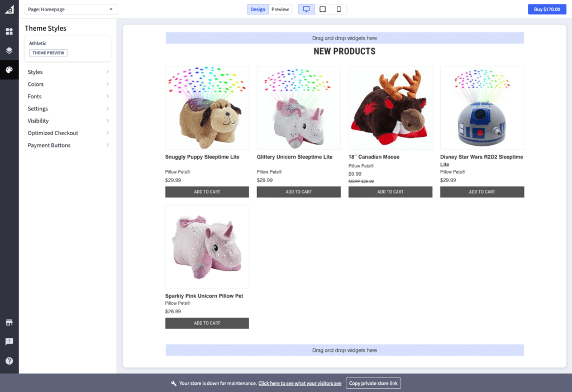Click top 'Drag and drop widgets here' zone
Viewport: 572px width, 392px height.
344,38
